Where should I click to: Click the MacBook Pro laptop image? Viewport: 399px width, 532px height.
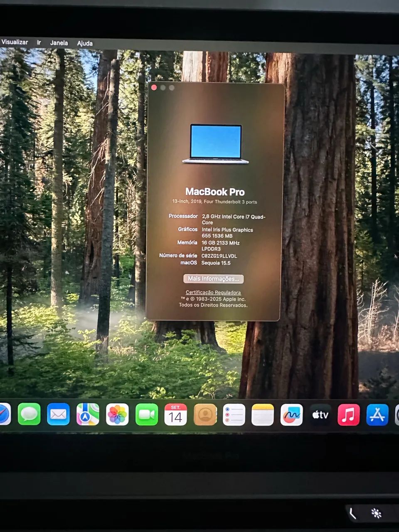click(x=215, y=143)
